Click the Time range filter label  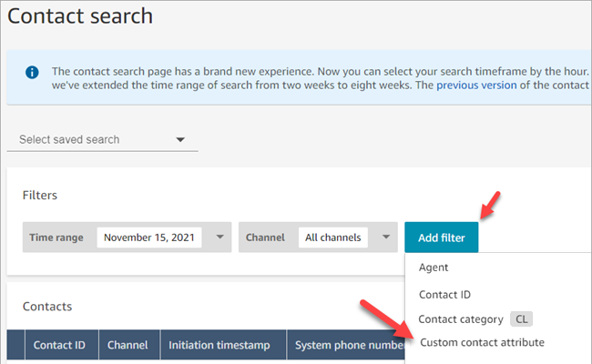[x=56, y=238]
